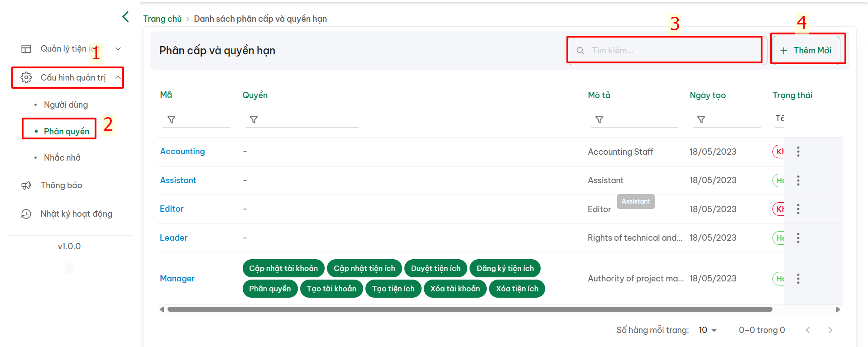Open the Nhắc nhở submenu item

tap(62, 158)
